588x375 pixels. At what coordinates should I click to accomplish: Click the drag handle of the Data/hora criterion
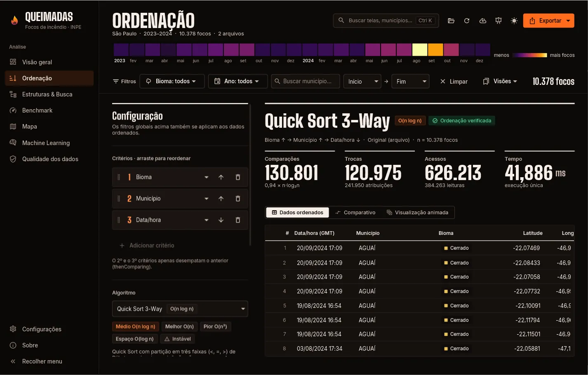coord(119,220)
